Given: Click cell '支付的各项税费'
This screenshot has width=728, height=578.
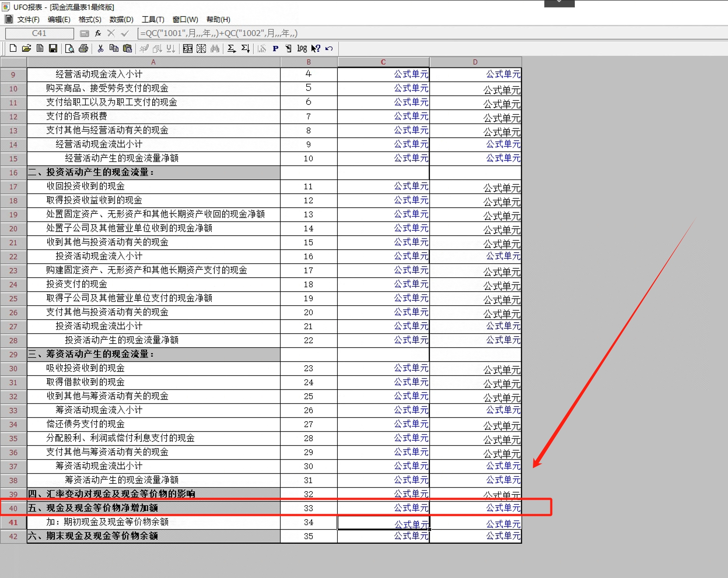Looking at the screenshot, I should tap(154, 116).
